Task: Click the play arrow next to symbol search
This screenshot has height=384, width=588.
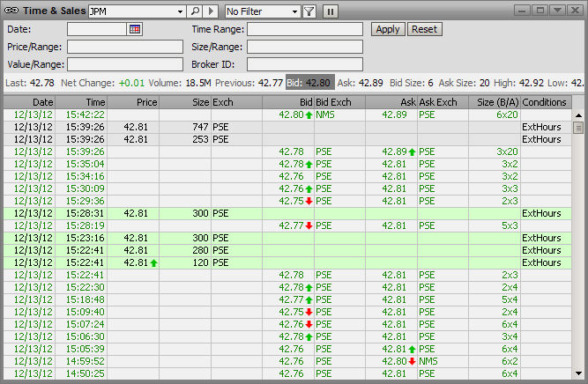Action: click(211, 11)
